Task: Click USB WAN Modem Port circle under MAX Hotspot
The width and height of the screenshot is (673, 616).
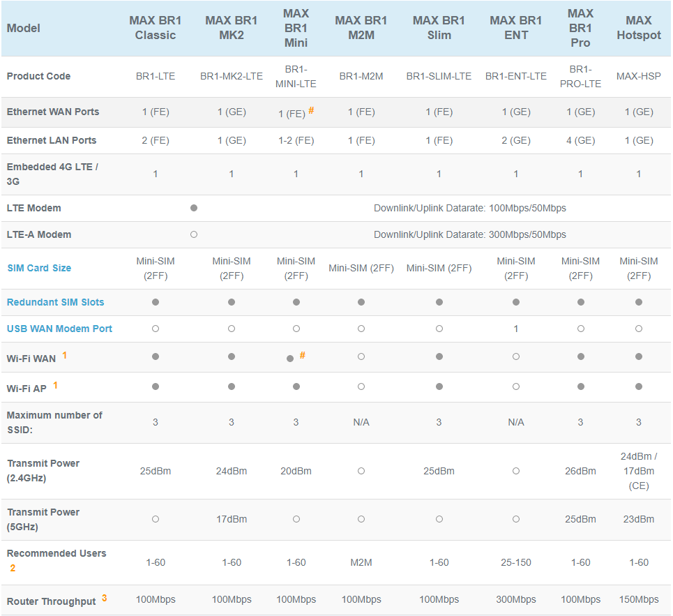Action: click(639, 329)
